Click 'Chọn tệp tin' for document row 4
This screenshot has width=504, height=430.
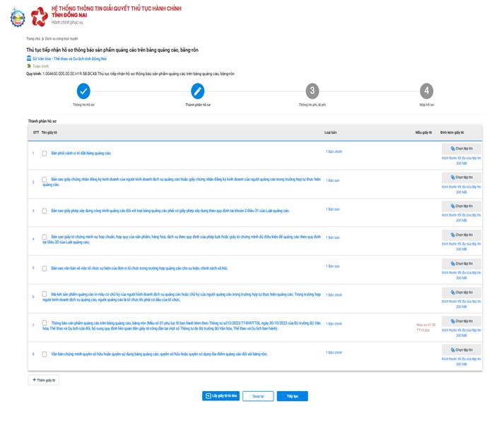pos(461,236)
